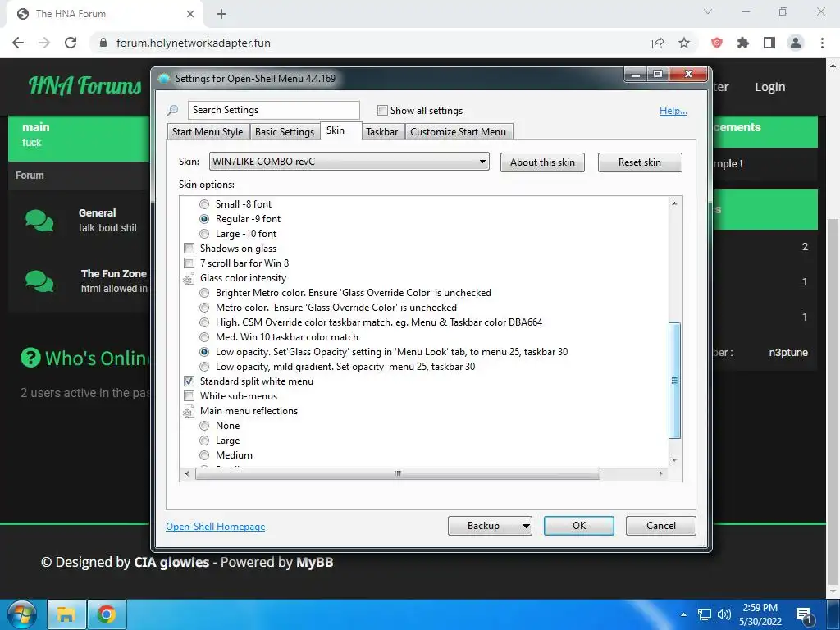Check Shadows on glass
The height and width of the screenshot is (630, 840).
(189, 249)
